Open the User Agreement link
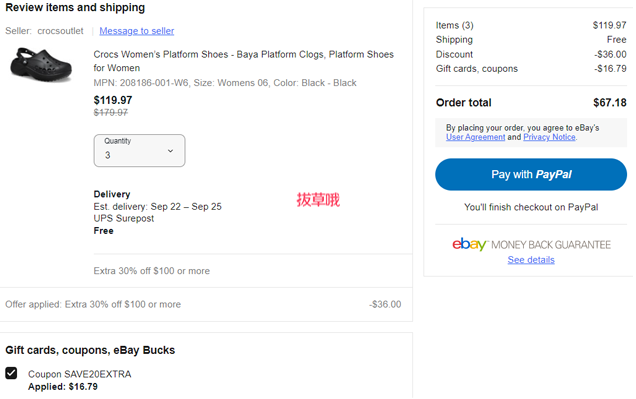Screen dimensions: 636x399 click(475, 137)
